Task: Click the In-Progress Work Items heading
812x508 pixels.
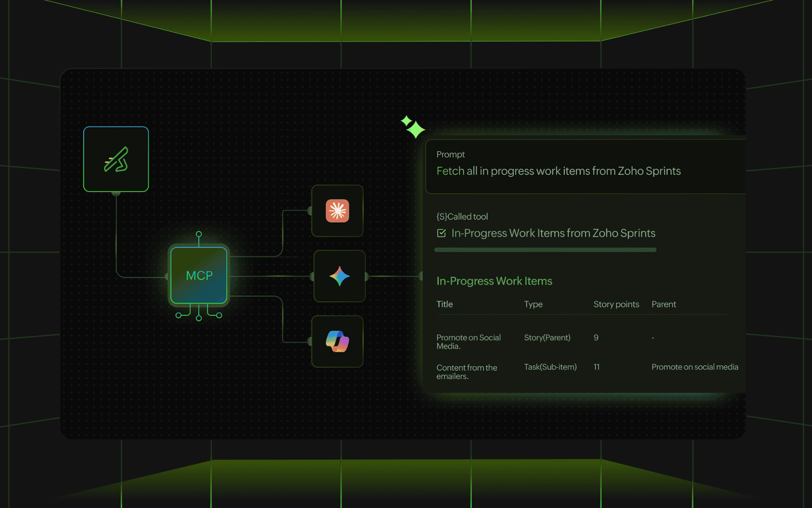Action: pyautogui.click(x=494, y=281)
